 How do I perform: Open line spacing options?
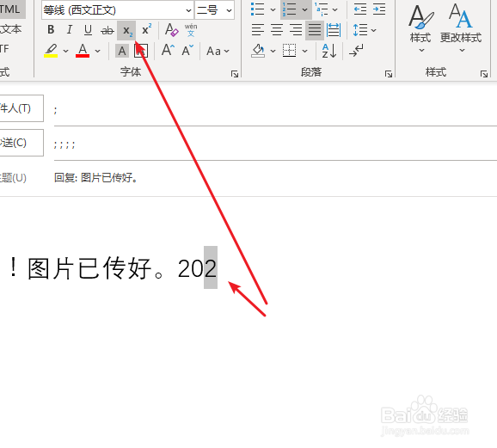coord(365,30)
